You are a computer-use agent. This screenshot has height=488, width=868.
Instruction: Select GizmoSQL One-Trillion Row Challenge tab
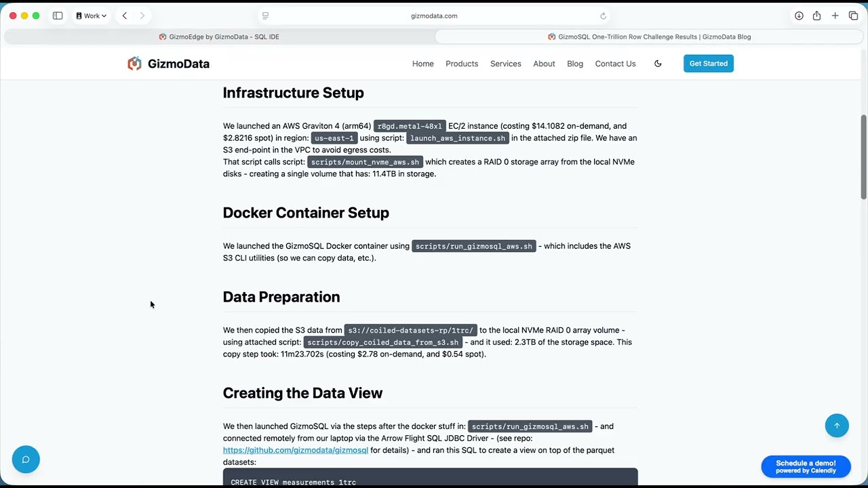point(649,37)
